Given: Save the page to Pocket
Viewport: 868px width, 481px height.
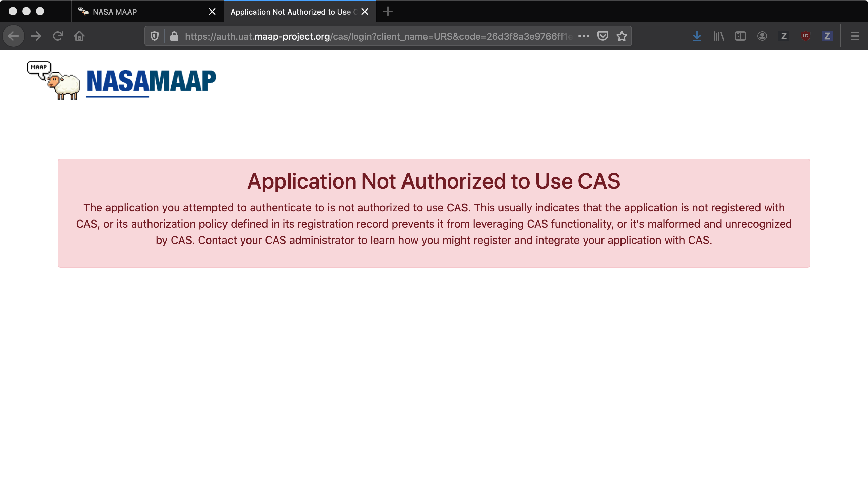Looking at the screenshot, I should [x=603, y=36].
